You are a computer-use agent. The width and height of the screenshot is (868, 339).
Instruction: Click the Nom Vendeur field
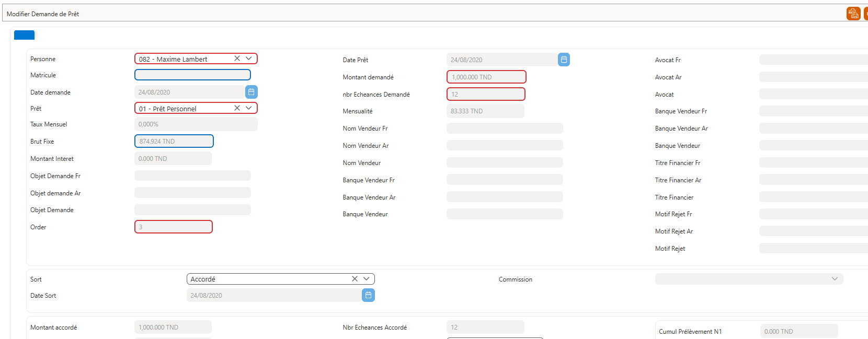[x=505, y=162]
